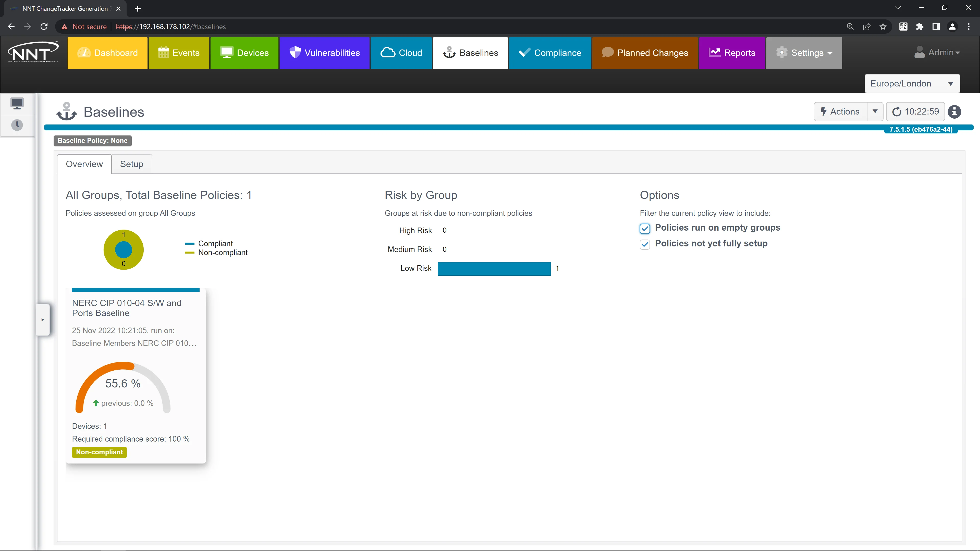Screen dimensions: 980x551
Task: Click the Baseline Policy: None badge
Action: [92, 141]
